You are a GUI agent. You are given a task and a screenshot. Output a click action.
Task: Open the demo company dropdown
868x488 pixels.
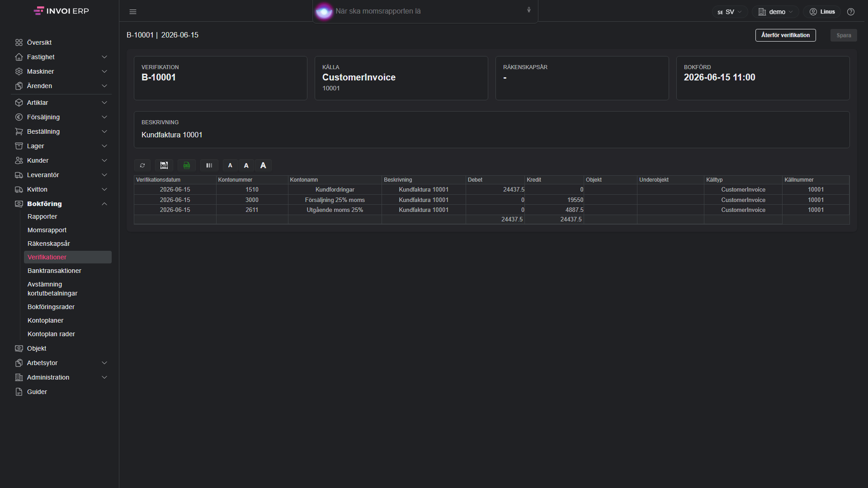coord(775,12)
